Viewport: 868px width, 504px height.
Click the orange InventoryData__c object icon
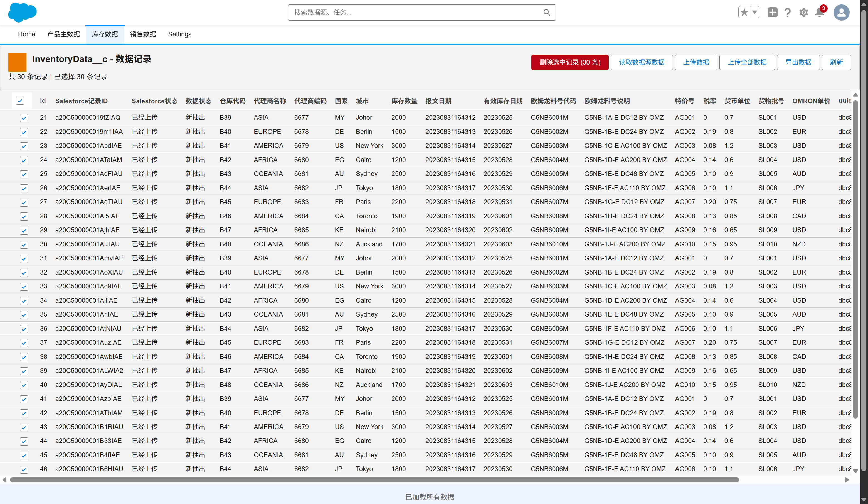click(17, 62)
